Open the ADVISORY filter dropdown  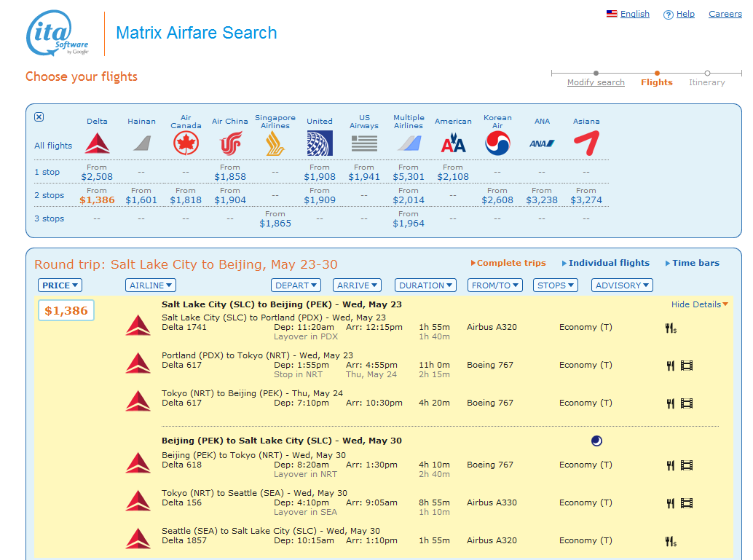(622, 285)
